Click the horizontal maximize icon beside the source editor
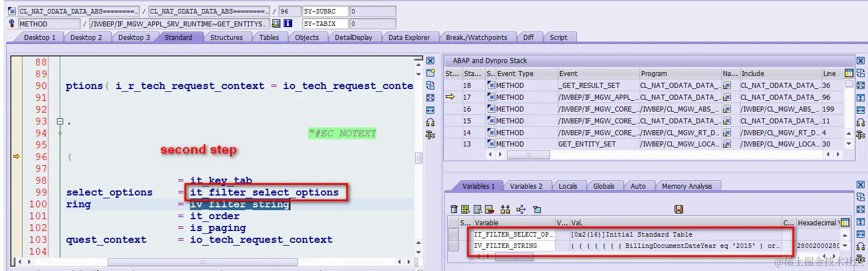Viewport: 868px width, 271px height. coord(430,110)
